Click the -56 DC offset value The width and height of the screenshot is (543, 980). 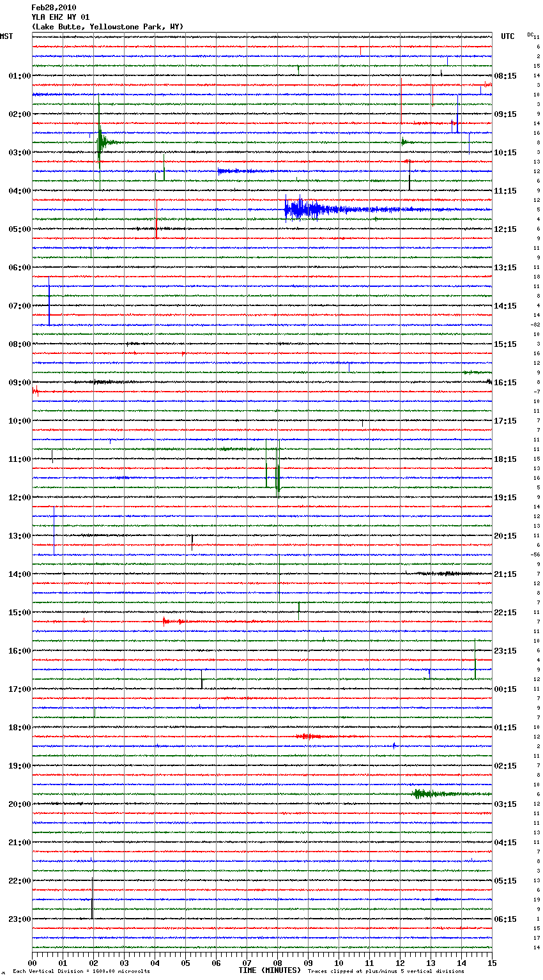[x=535, y=555]
